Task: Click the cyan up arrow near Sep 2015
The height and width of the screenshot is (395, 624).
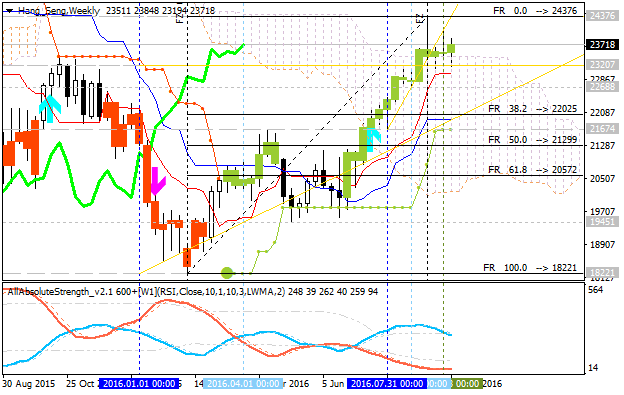Action: (x=50, y=109)
